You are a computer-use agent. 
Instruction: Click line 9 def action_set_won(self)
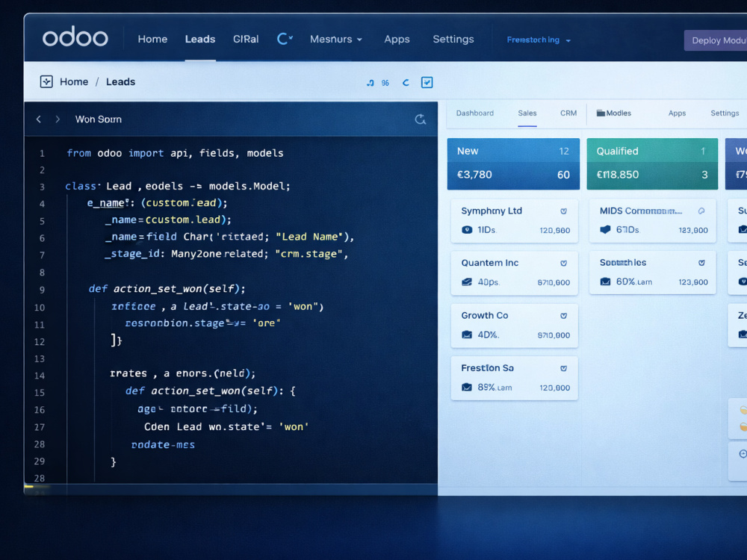[x=167, y=288]
